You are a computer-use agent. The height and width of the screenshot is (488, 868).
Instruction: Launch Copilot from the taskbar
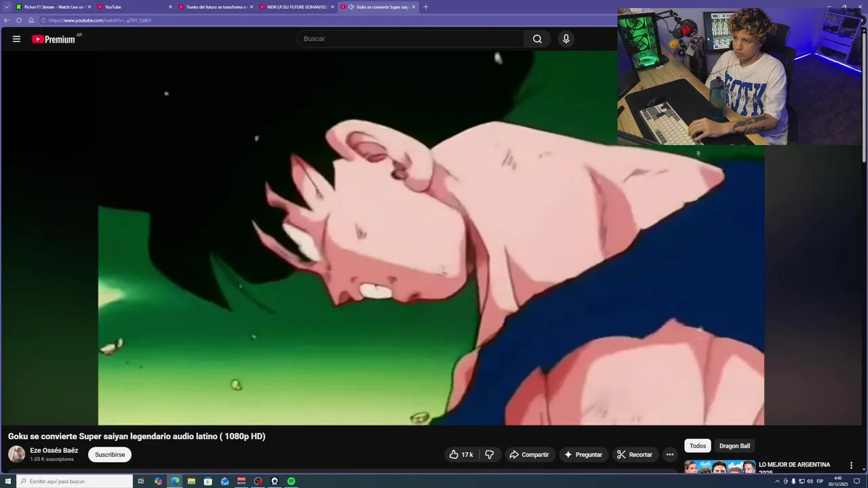(158, 481)
